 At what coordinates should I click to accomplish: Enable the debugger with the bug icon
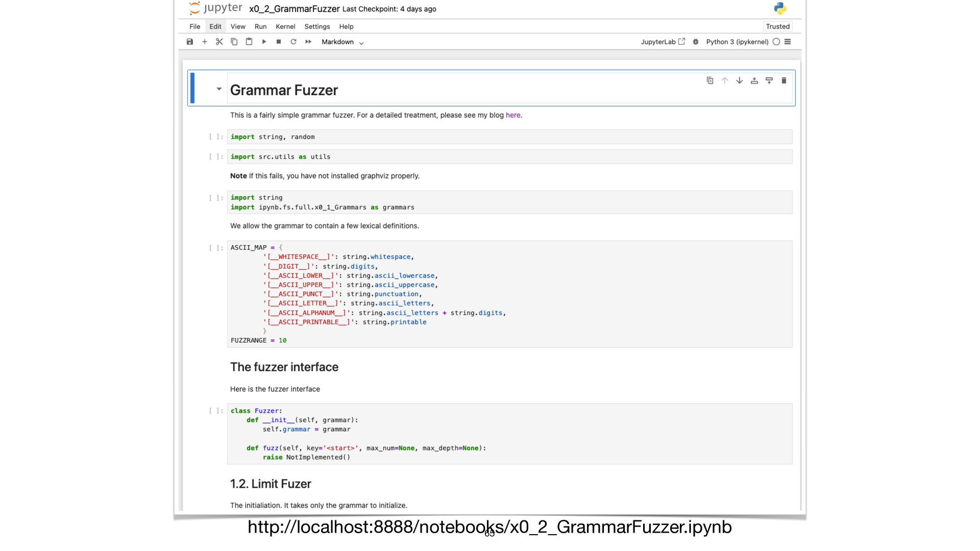point(696,42)
